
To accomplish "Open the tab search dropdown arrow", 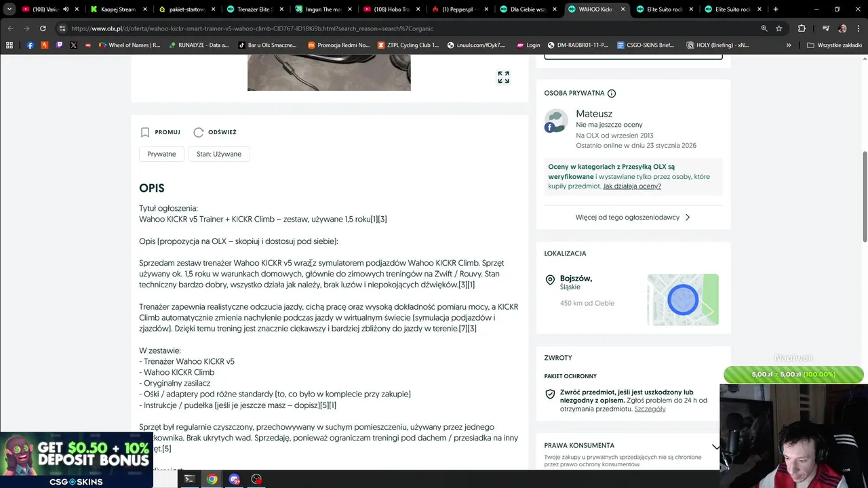I will point(9,9).
